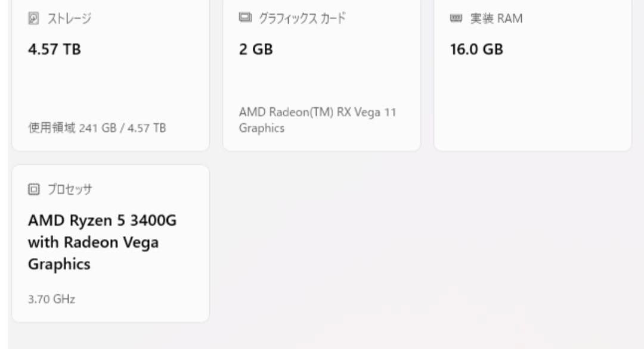The image size is (644, 349).
Task: Select the 2 GB graphics memory value
Action: (256, 49)
